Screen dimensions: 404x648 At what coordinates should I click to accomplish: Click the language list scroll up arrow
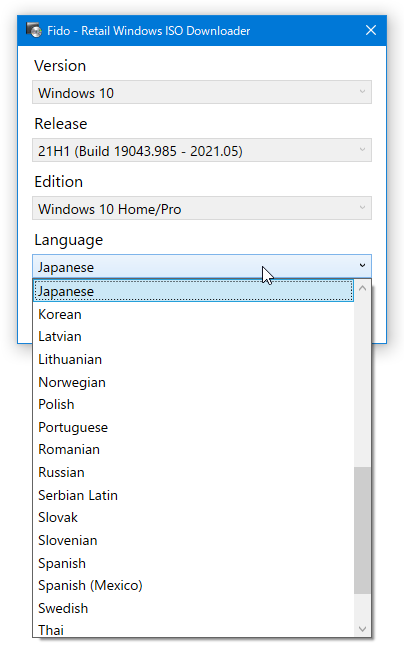[x=362, y=288]
